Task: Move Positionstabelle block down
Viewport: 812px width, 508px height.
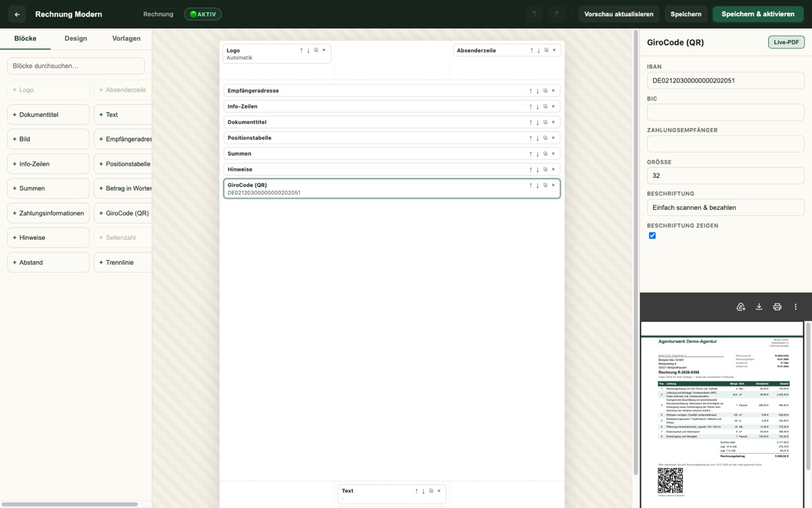Action: (538, 137)
